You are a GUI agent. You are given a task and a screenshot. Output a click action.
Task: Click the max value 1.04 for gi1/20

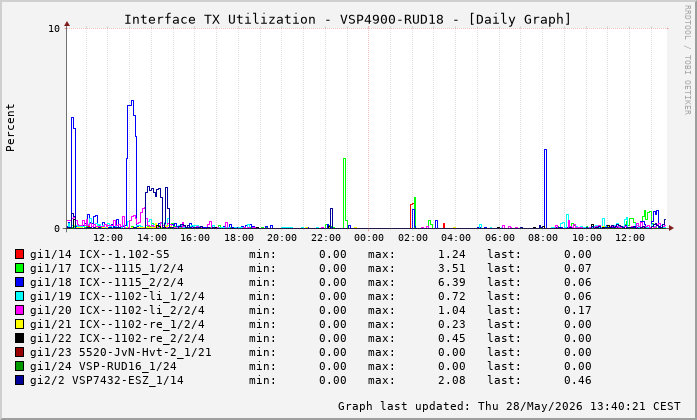(x=452, y=310)
